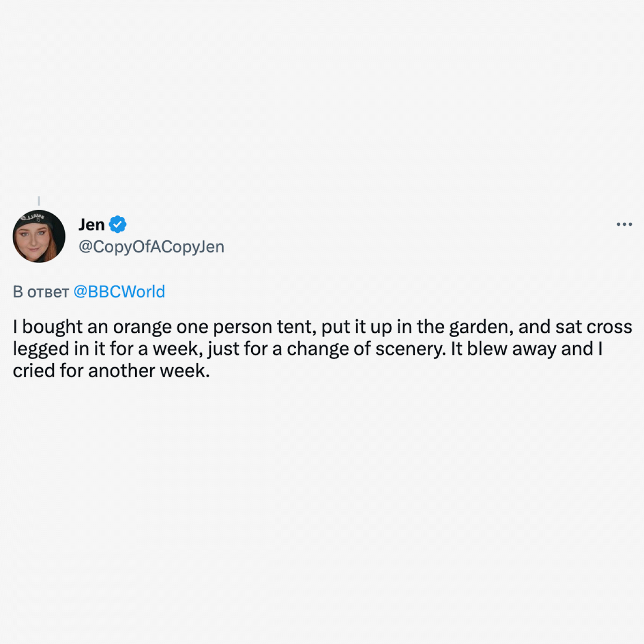
Task: Click the 'В ответ' reply label
Action: click(41, 292)
